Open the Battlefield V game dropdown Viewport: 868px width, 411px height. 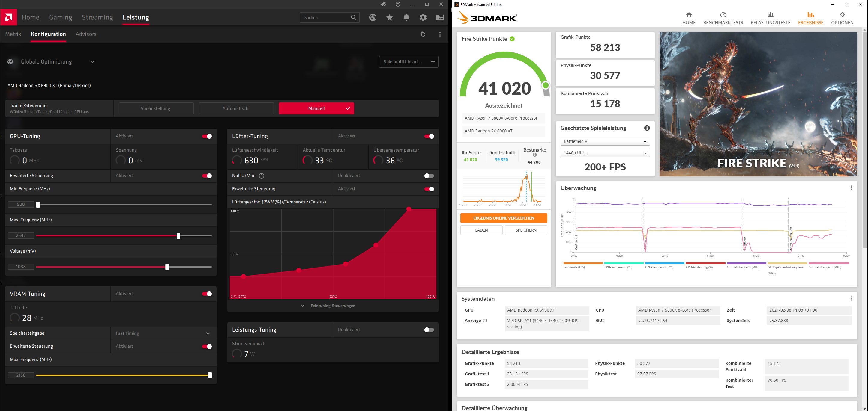[605, 141]
